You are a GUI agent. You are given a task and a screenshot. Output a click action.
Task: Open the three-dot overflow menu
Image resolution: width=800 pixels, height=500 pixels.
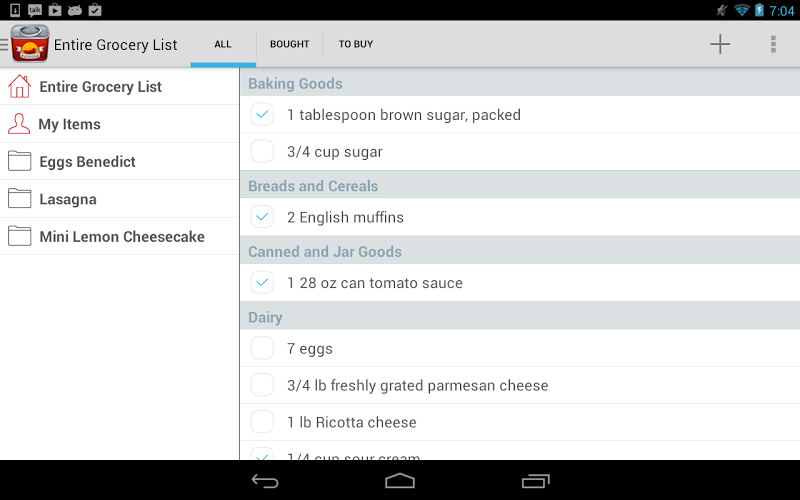[x=773, y=44]
